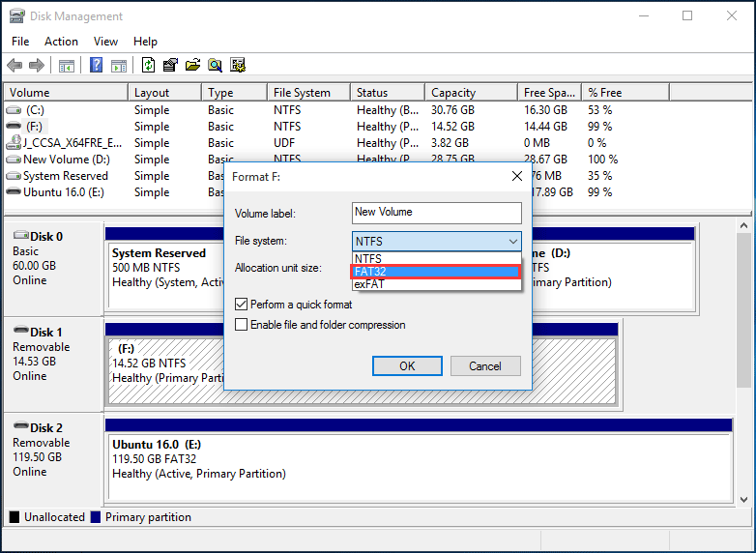Select the J_CCSA_X64FRE disc icon
756x553 pixels.
[x=14, y=143]
